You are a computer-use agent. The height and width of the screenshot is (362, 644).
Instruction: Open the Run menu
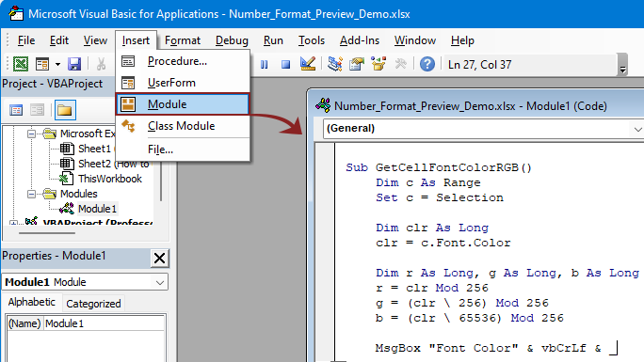[273, 40]
